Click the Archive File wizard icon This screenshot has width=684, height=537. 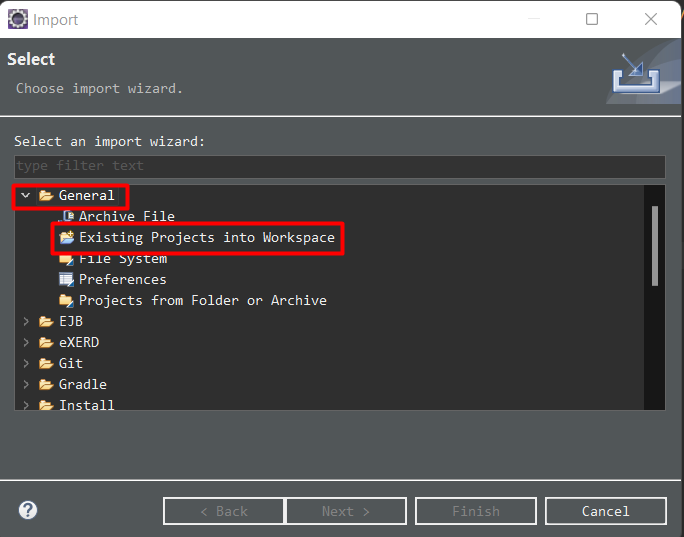click(x=67, y=216)
